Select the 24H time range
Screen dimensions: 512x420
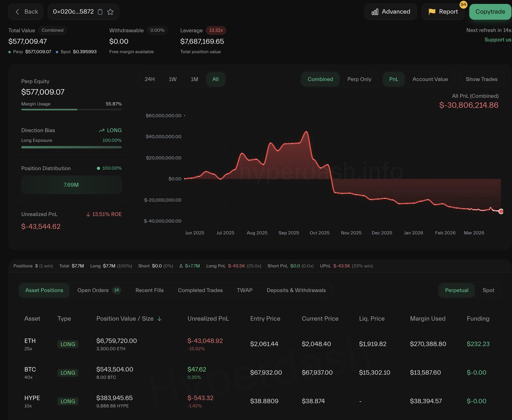coord(150,79)
